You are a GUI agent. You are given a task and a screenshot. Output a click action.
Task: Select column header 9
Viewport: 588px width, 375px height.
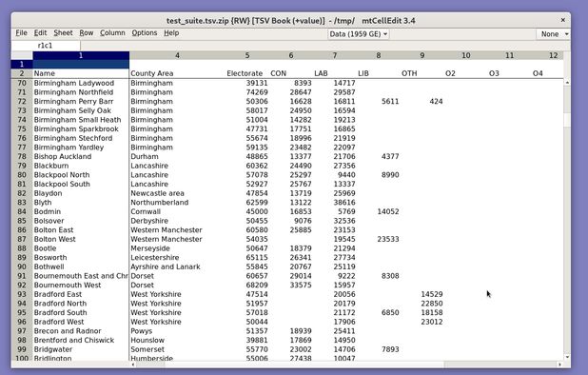pos(422,55)
